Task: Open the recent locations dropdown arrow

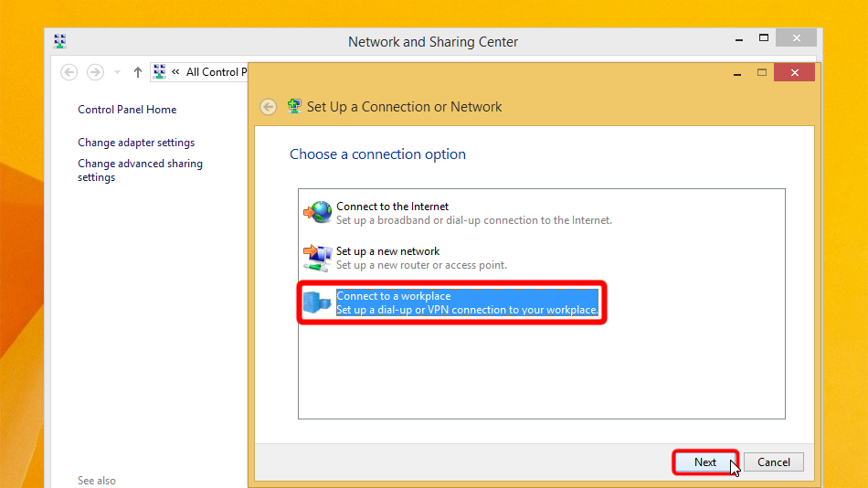Action: click(117, 72)
